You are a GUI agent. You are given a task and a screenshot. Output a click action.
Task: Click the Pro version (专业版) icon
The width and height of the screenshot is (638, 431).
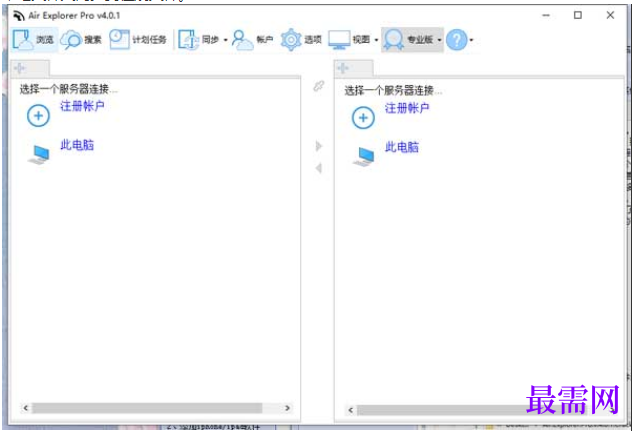coord(393,39)
